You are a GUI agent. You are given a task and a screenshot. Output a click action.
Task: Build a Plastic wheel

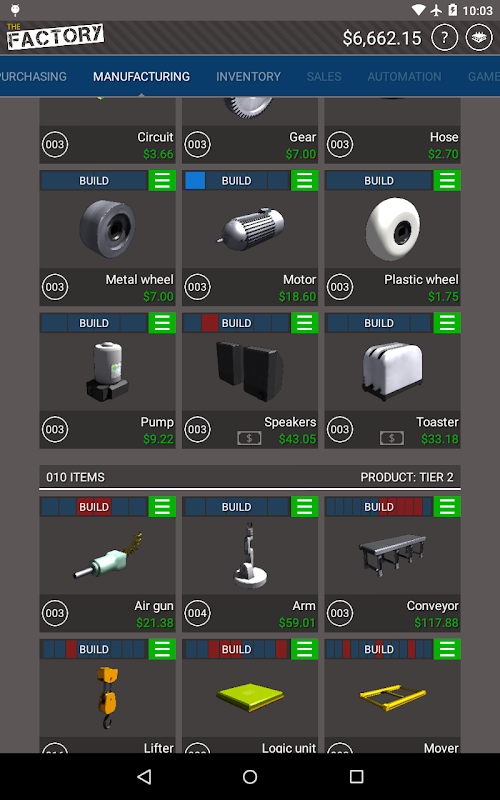[379, 181]
